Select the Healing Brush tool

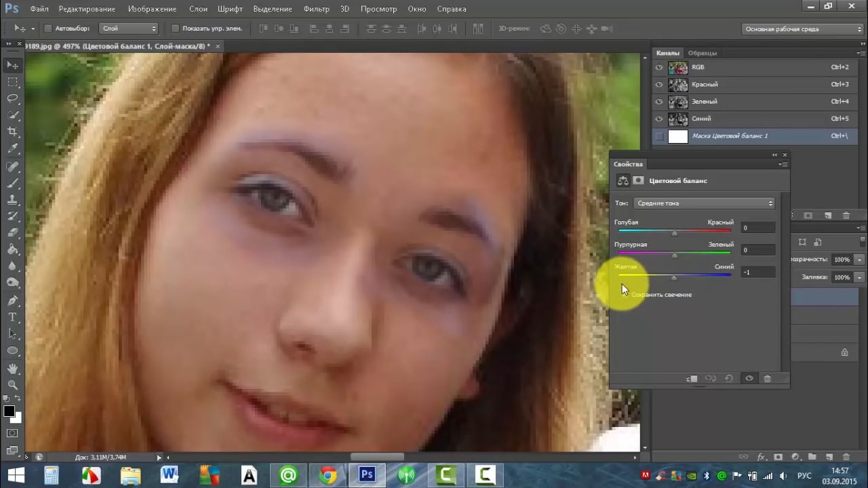[x=13, y=166]
